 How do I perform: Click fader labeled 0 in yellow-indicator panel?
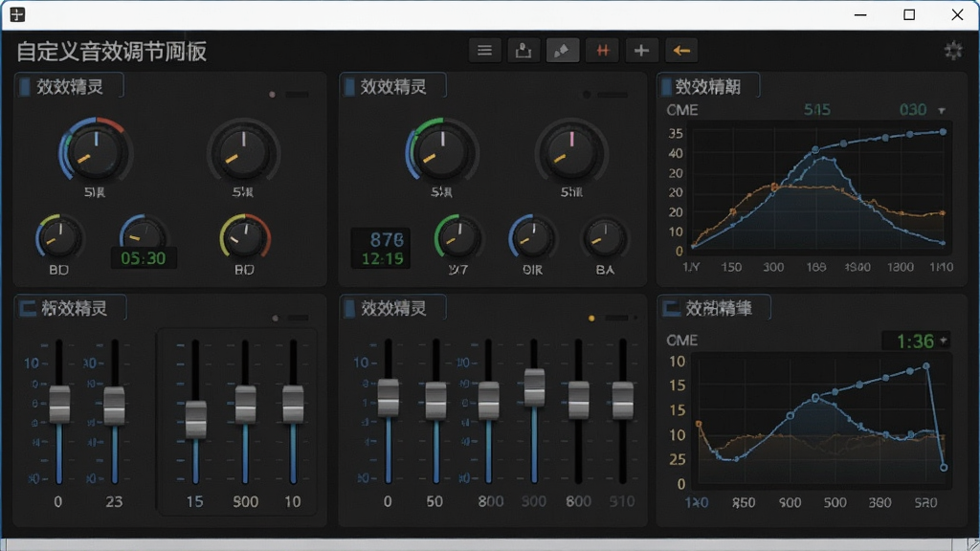pos(389,398)
